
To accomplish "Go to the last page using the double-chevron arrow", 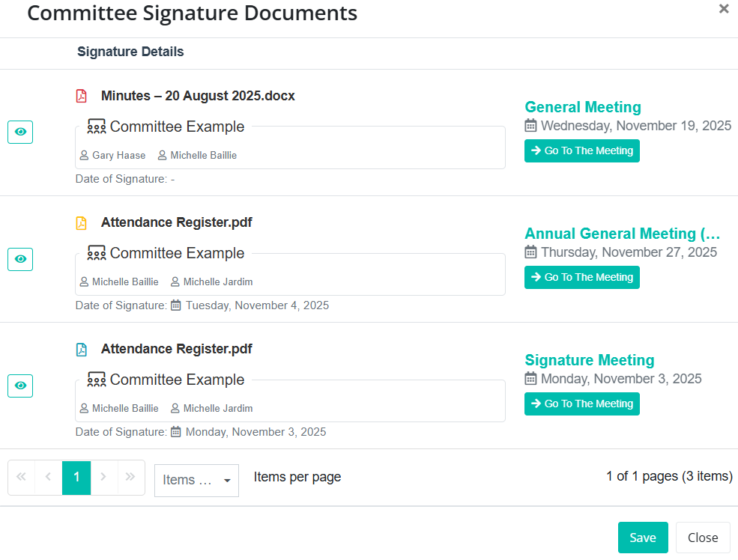I will click(x=130, y=477).
